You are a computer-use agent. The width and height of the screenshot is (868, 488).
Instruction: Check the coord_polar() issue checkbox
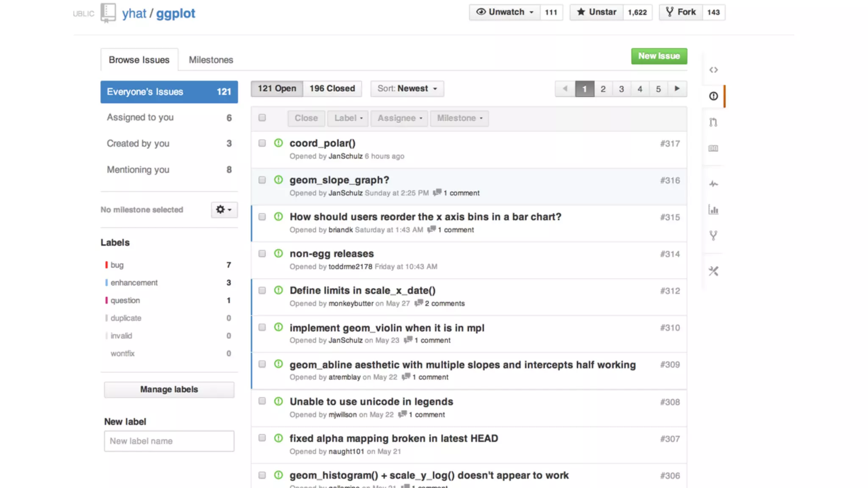point(262,143)
